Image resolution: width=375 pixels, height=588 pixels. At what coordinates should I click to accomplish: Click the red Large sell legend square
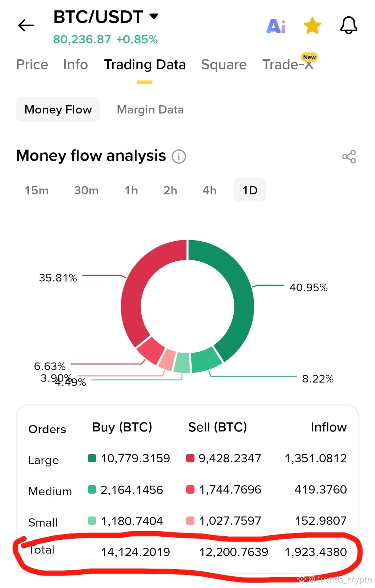(x=190, y=458)
